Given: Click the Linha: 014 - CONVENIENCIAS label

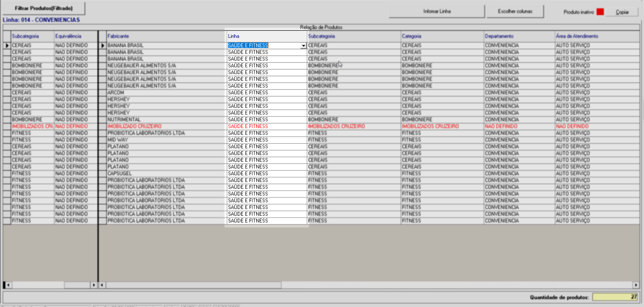Looking at the screenshot, I should pos(41,20).
